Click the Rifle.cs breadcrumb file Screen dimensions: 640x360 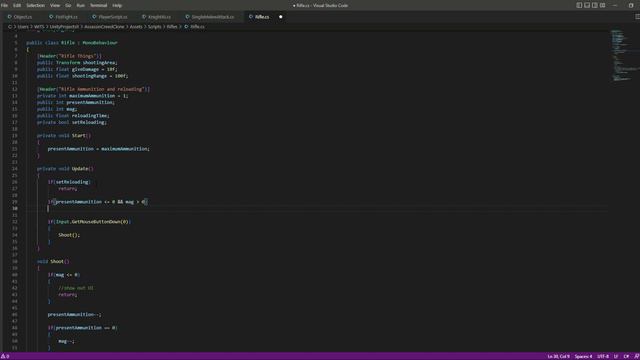194,27
